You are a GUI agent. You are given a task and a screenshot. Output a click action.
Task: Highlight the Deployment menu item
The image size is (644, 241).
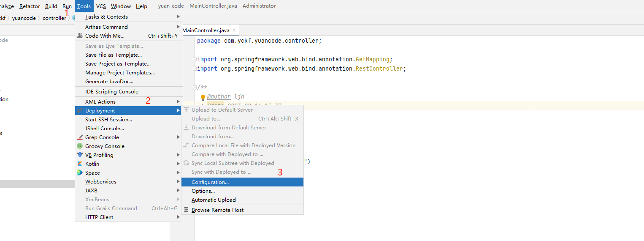coord(129,111)
